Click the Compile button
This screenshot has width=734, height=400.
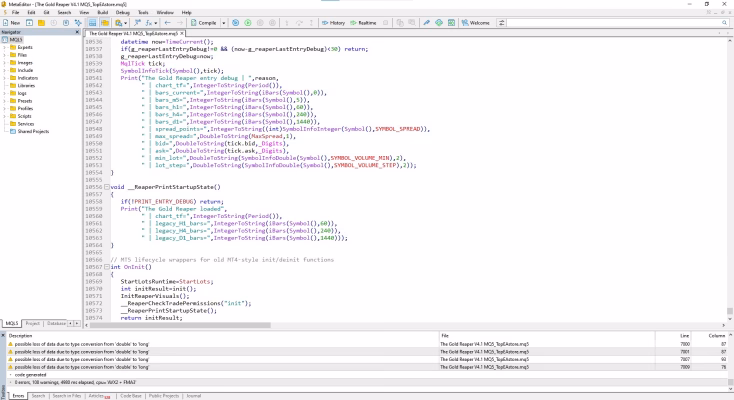point(204,22)
